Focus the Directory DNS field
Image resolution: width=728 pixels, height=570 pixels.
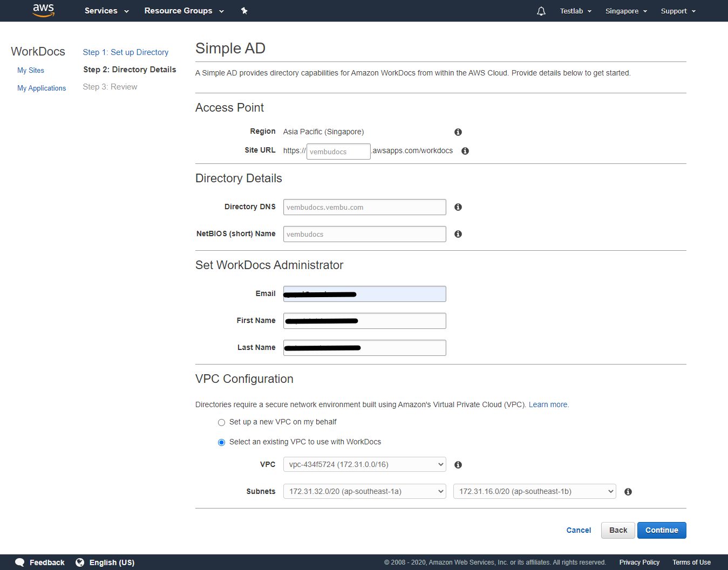pos(365,207)
